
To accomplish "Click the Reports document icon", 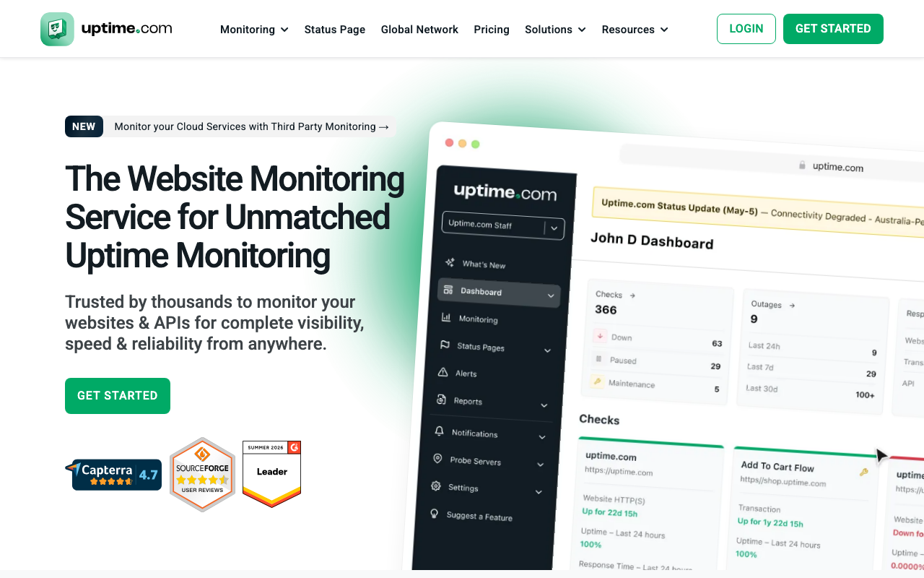I will [441, 399].
